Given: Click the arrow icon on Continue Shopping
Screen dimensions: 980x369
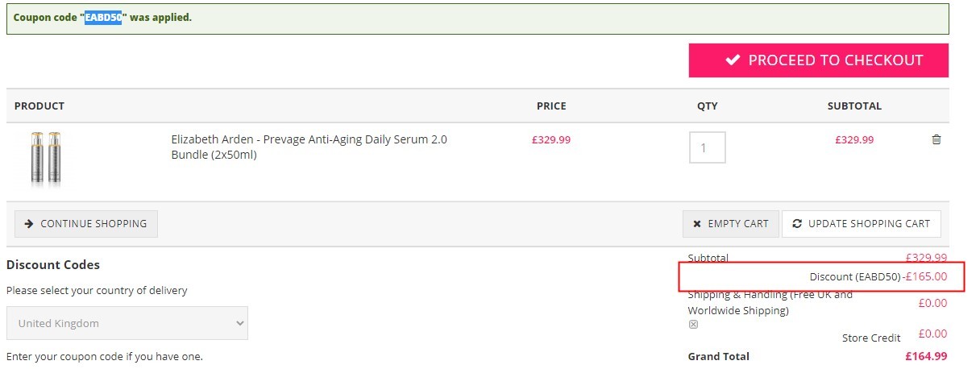Looking at the screenshot, I should [x=29, y=224].
